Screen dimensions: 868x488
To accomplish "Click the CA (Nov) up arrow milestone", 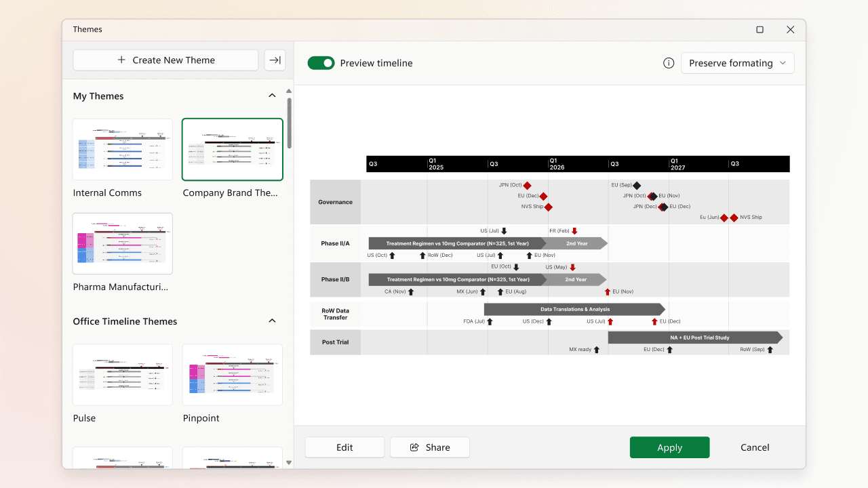I will [x=411, y=291].
